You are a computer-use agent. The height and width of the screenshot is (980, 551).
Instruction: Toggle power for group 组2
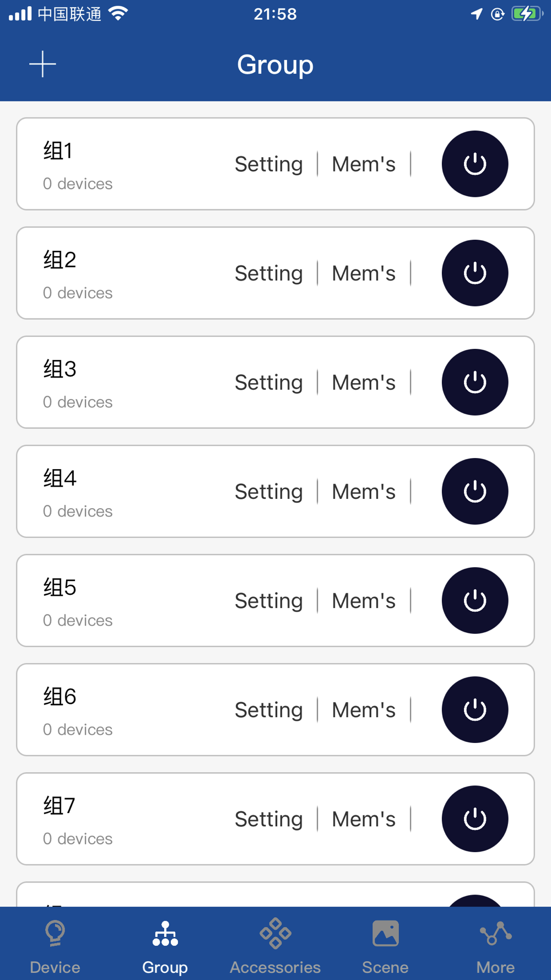click(475, 273)
